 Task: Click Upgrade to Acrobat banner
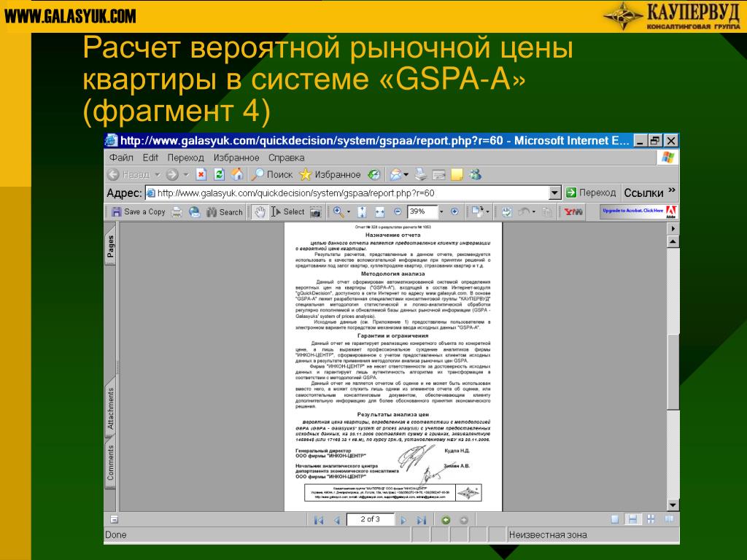click(x=638, y=211)
